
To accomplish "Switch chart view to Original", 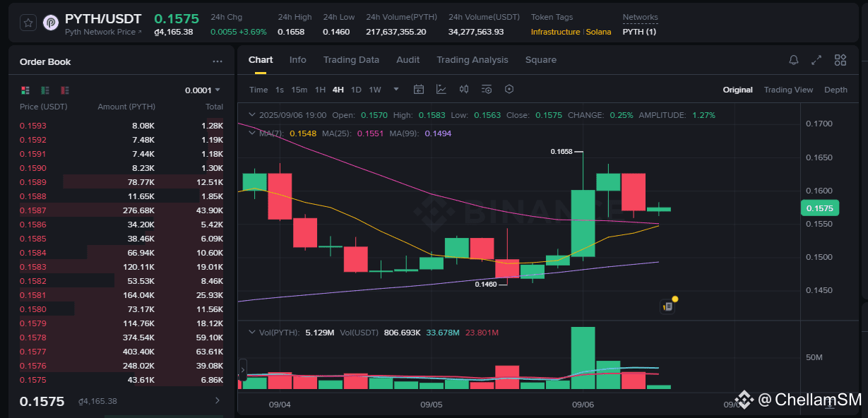I will (x=737, y=90).
